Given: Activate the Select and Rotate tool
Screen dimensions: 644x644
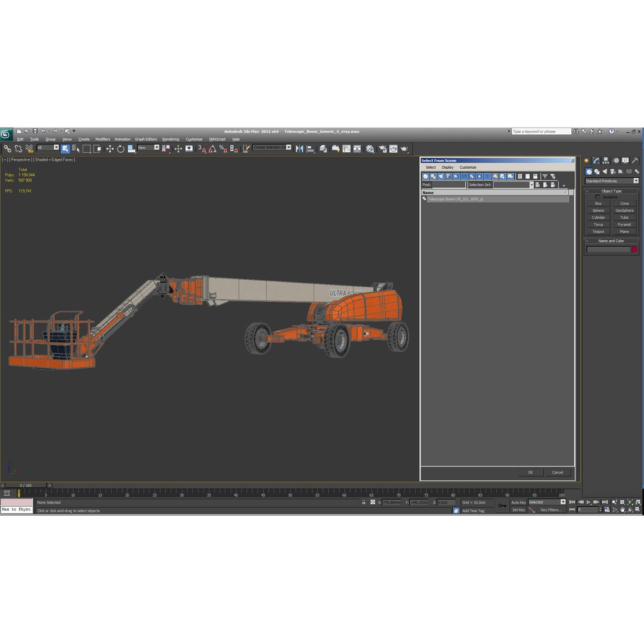Looking at the screenshot, I should pyautogui.click(x=120, y=148).
